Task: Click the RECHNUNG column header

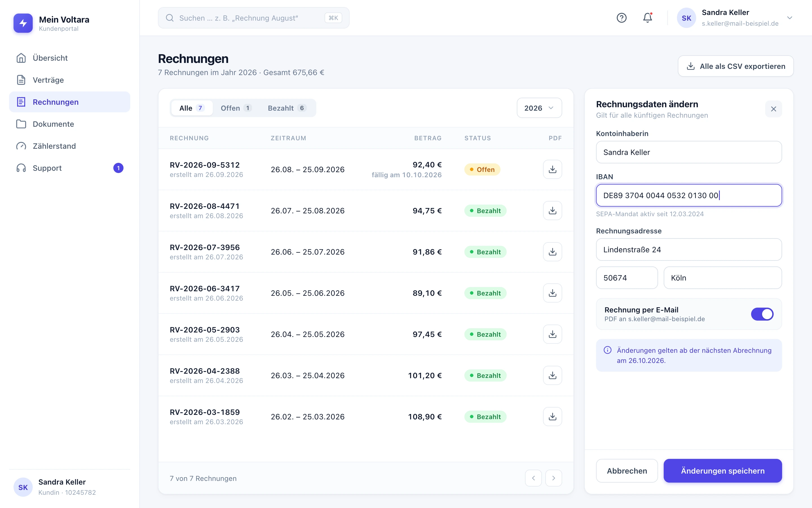Action: (x=189, y=138)
